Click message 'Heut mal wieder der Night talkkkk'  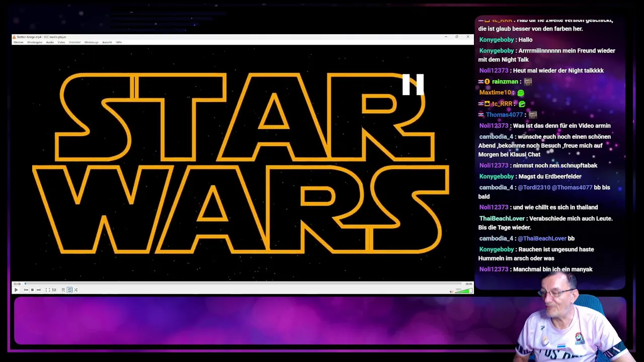558,70
